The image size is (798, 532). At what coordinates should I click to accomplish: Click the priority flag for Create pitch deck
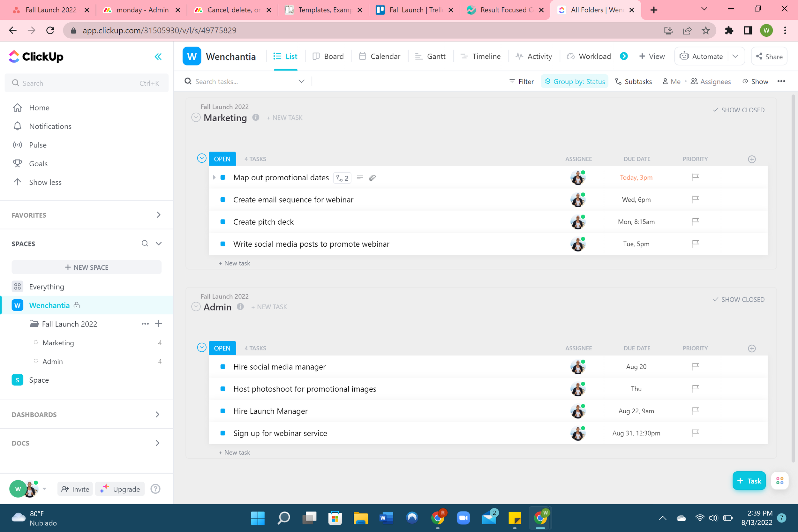695,221
